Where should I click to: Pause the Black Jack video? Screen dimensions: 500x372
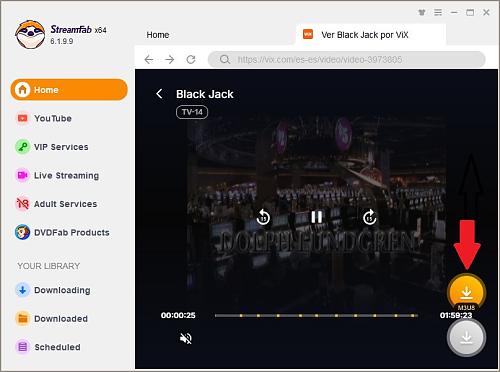pos(316,217)
